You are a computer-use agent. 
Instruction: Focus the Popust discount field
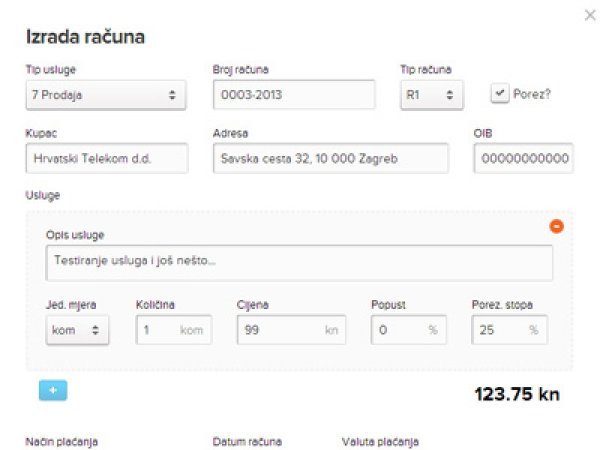click(408, 330)
